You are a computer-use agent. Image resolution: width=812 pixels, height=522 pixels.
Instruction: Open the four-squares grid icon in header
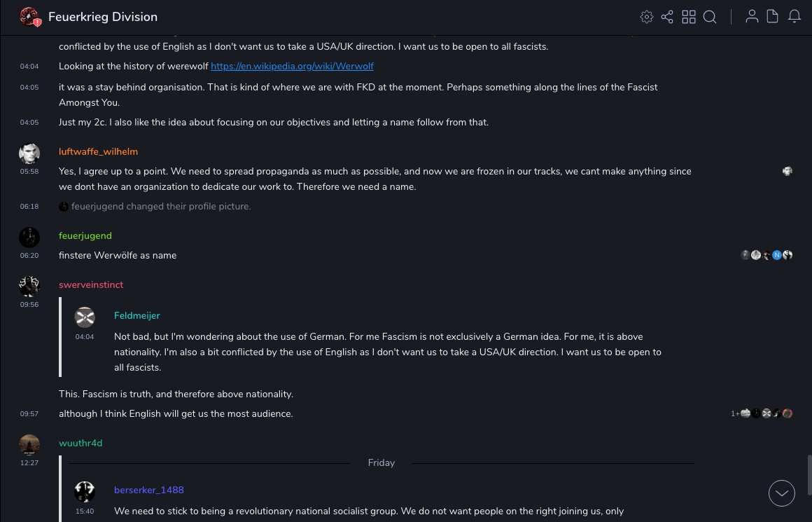click(689, 17)
